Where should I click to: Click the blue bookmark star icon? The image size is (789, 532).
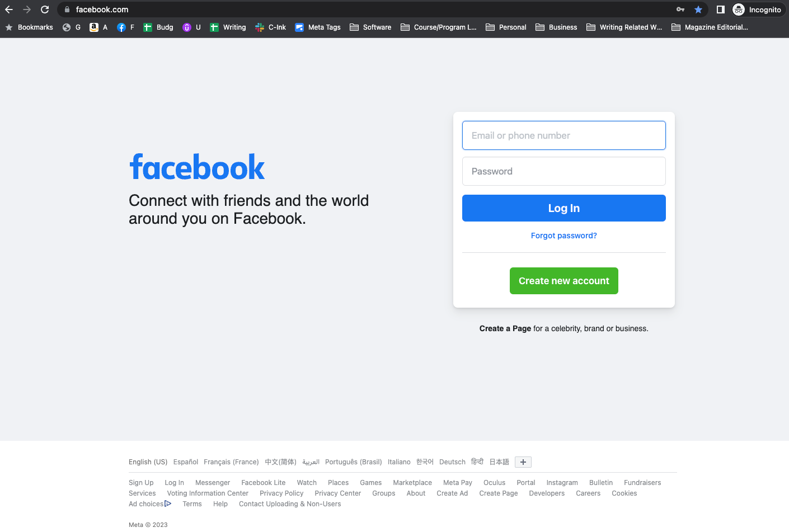pyautogui.click(x=698, y=10)
